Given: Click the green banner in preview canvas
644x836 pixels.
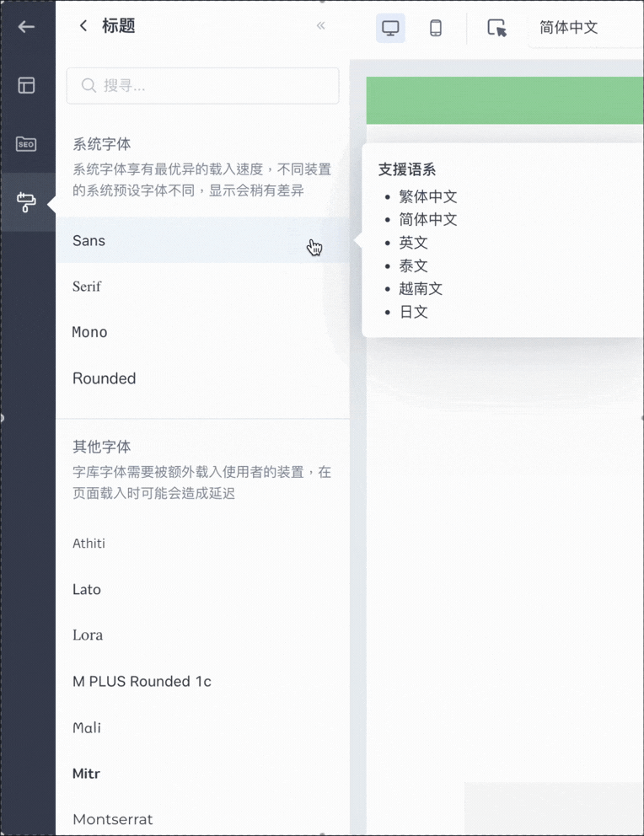Looking at the screenshot, I should pos(505,100).
